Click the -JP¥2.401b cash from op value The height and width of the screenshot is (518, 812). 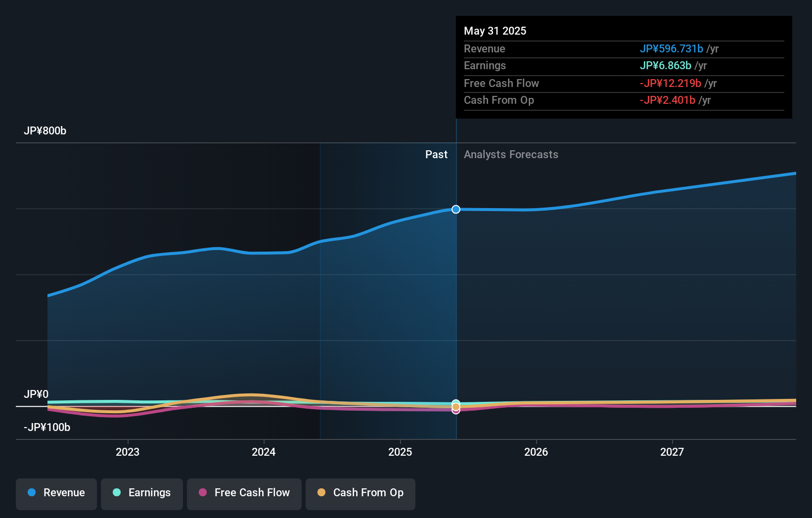pyautogui.click(x=667, y=100)
